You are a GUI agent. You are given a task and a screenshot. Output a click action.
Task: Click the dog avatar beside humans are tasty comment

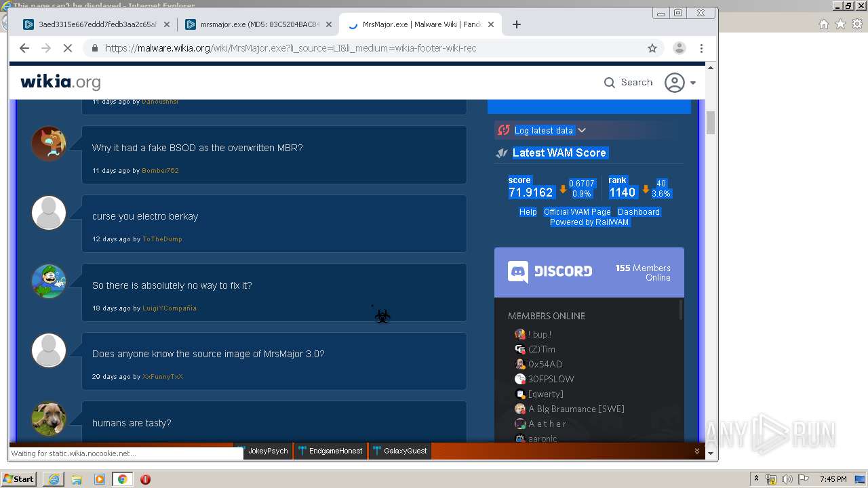(x=49, y=419)
